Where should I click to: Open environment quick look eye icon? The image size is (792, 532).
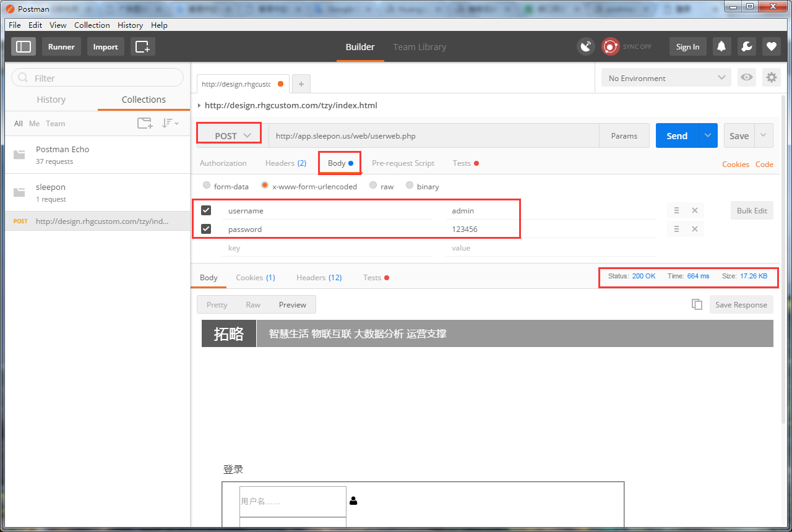click(747, 77)
